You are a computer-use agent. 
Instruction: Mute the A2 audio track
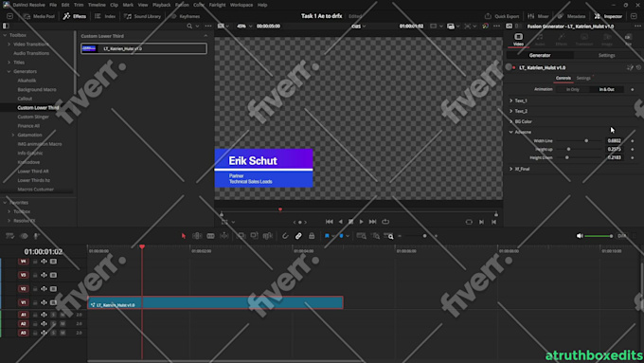[x=63, y=323]
